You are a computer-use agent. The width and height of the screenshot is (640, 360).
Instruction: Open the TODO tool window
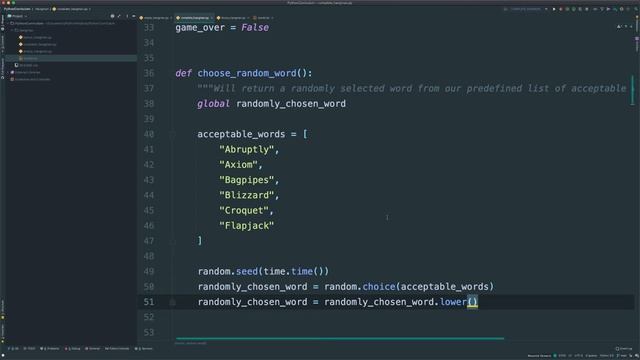pyautogui.click(x=29, y=349)
